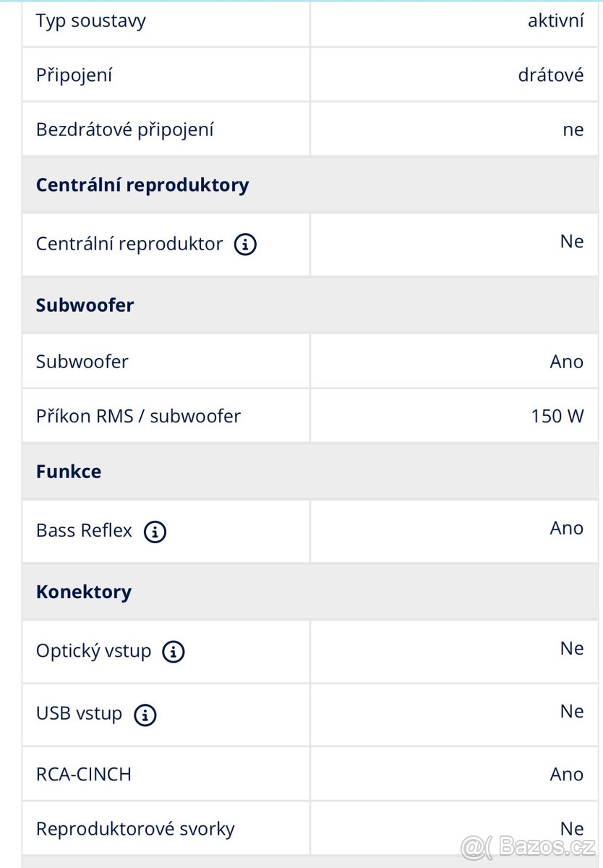Click the Připojení value drátové
The height and width of the screenshot is (868, 603).
coord(550,75)
